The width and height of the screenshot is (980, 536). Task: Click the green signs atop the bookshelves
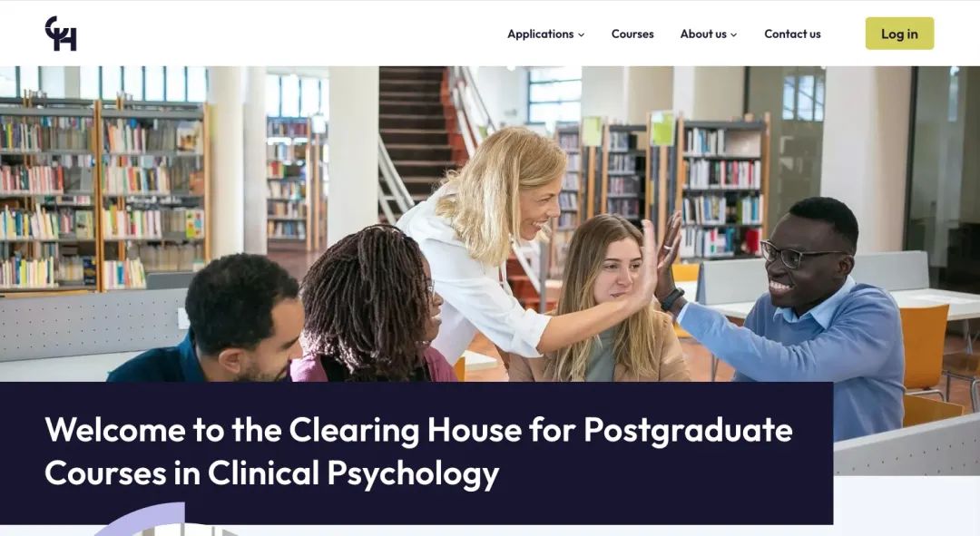click(x=627, y=130)
